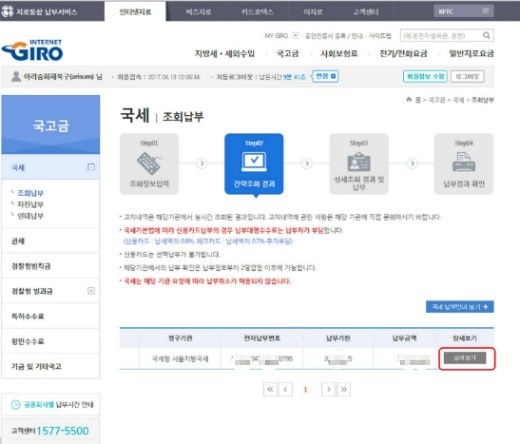Select the 이지로 top tab
The width and height of the screenshot is (520, 444).
pyautogui.click(x=313, y=12)
